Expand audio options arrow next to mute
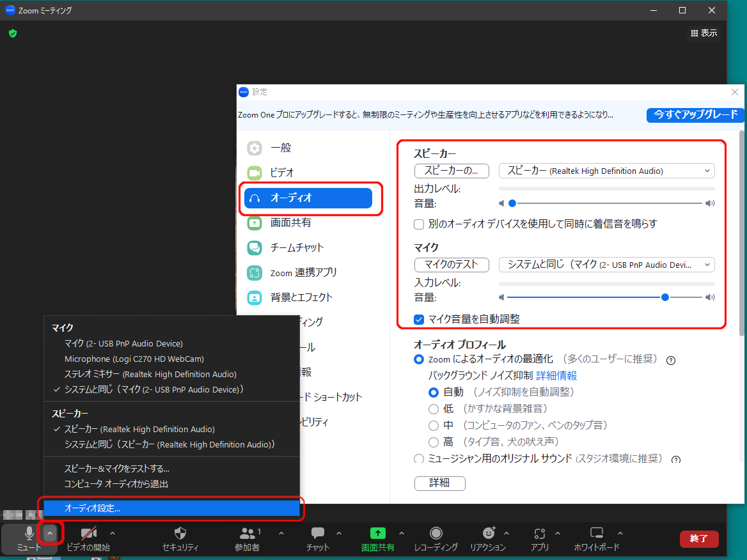The image size is (747, 560). [49, 533]
